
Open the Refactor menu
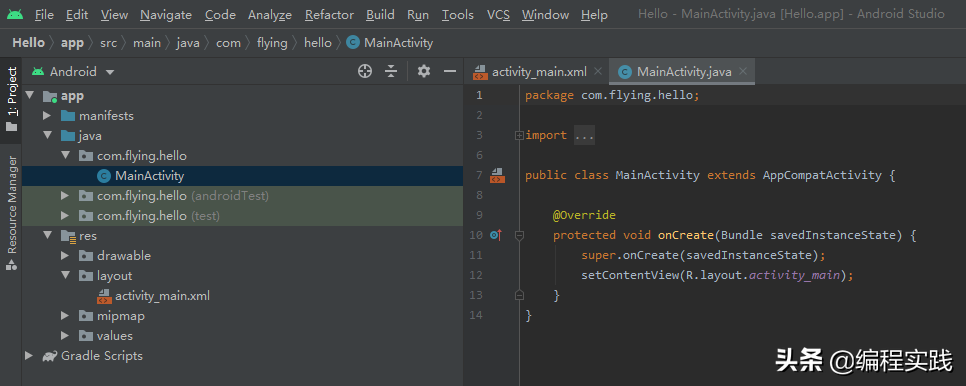[329, 14]
